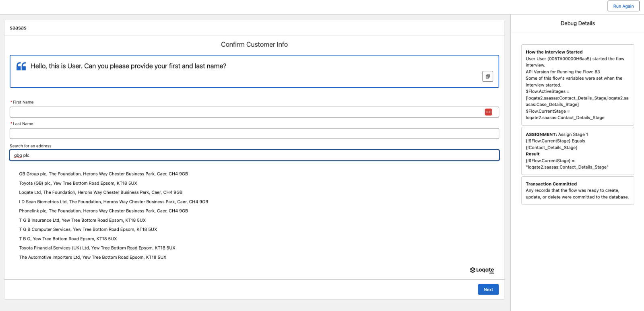Click the address search box containing 'gbg plc'

tap(254, 155)
